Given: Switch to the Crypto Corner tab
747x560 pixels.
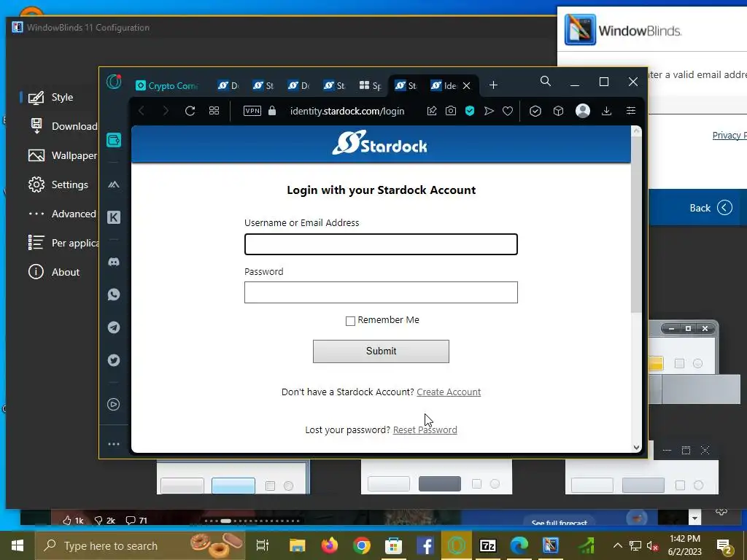Looking at the screenshot, I should (167, 86).
